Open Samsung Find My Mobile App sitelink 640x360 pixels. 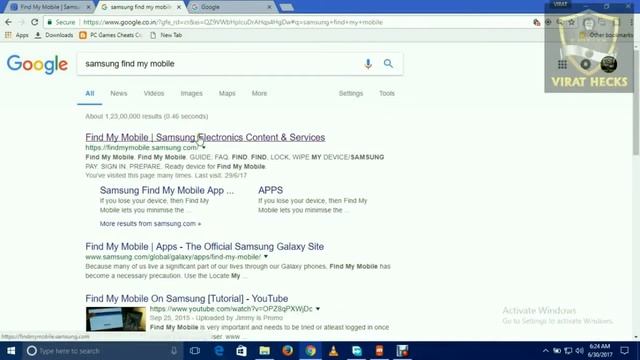(x=167, y=190)
